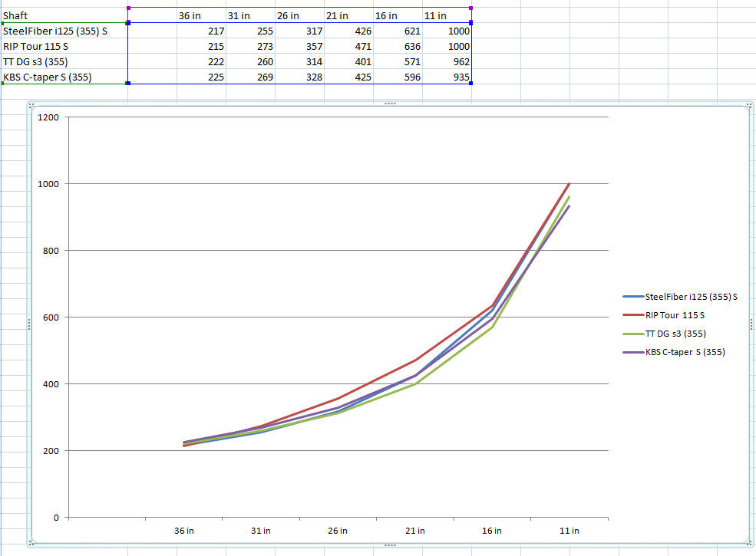Click the 11 in column header cell
The height and width of the screenshot is (556, 756).
pos(447,15)
